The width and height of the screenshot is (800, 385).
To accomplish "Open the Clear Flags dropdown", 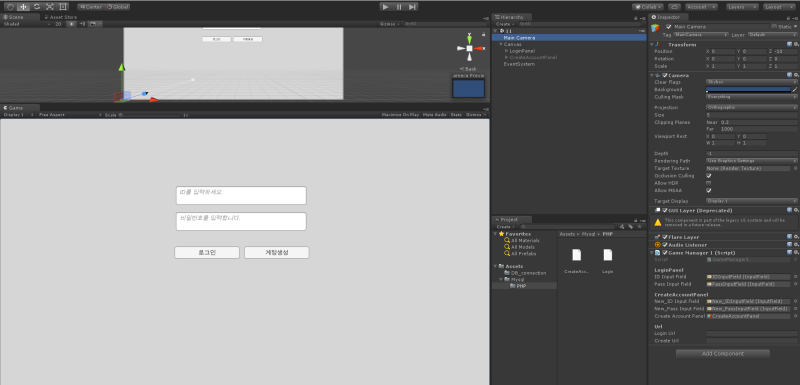I will pos(752,82).
